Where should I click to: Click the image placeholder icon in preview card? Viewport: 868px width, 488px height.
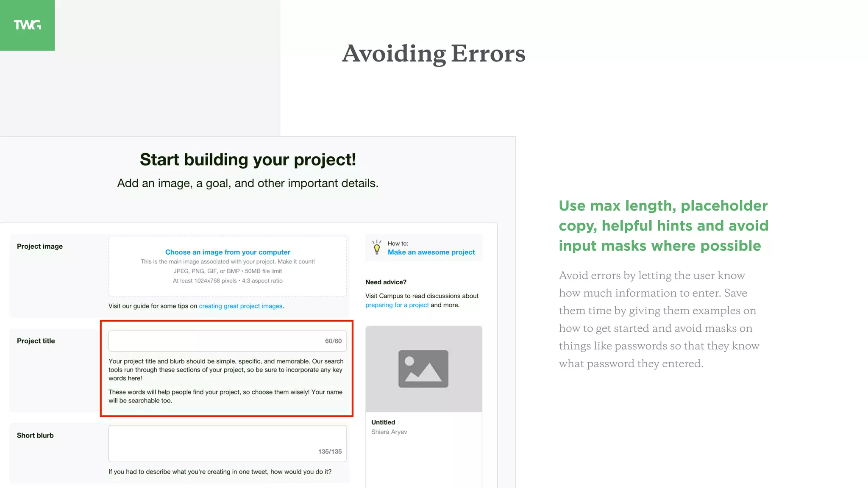click(x=423, y=369)
